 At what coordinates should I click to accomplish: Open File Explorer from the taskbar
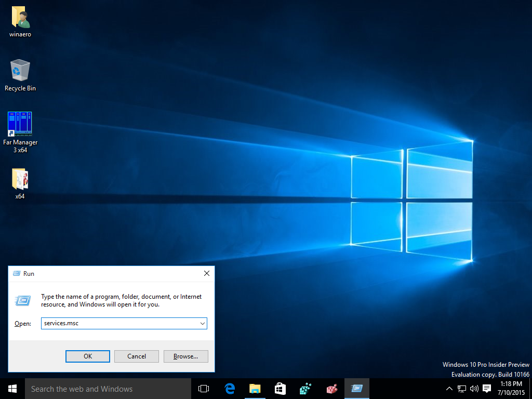pos(255,388)
